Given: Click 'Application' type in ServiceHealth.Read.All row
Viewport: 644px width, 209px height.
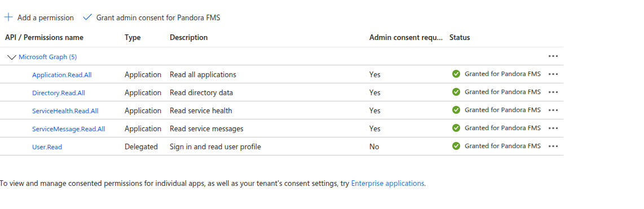Looking at the screenshot, I should click(x=143, y=111).
